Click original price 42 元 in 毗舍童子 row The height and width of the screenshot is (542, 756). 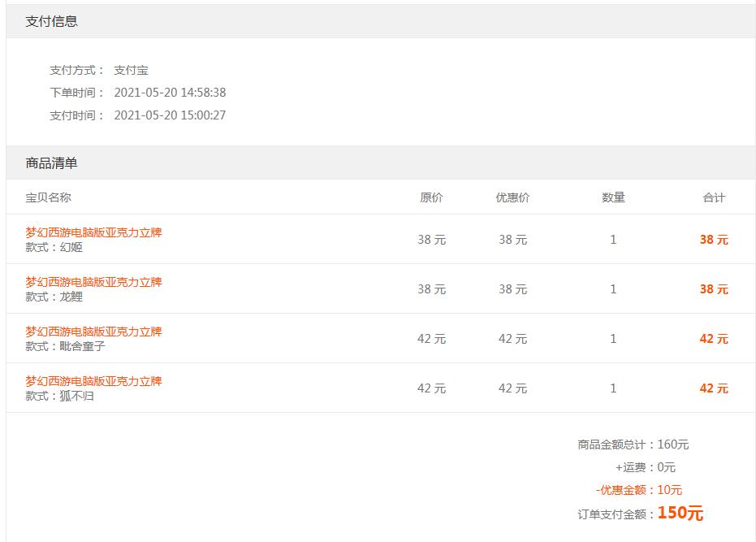(x=431, y=339)
